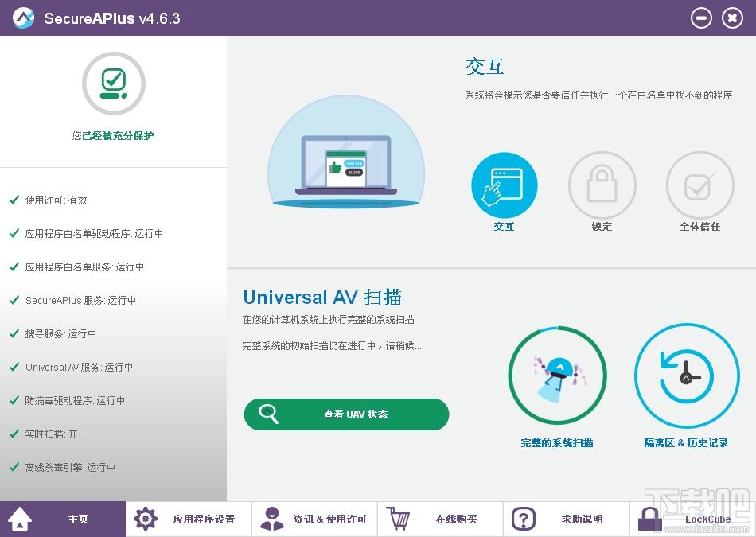The width and height of the screenshot is (756, 537).
Task: Open 隔离区 & 历史记录 quarantine history icon
Action: 687,376
